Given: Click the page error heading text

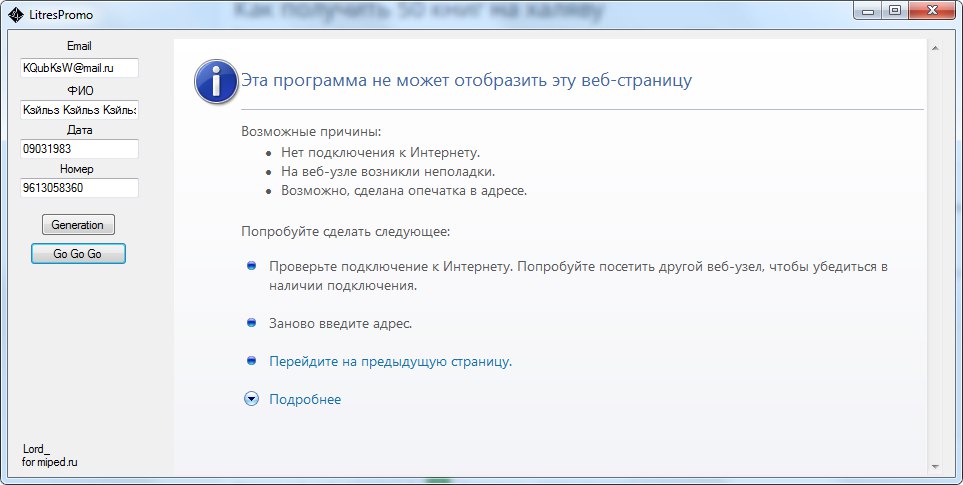Looking at the screenshot, I should (x=466, y=80).
